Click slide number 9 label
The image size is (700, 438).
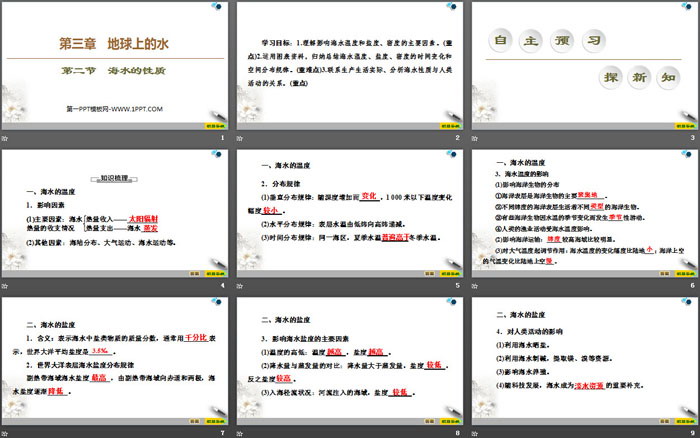692,433
